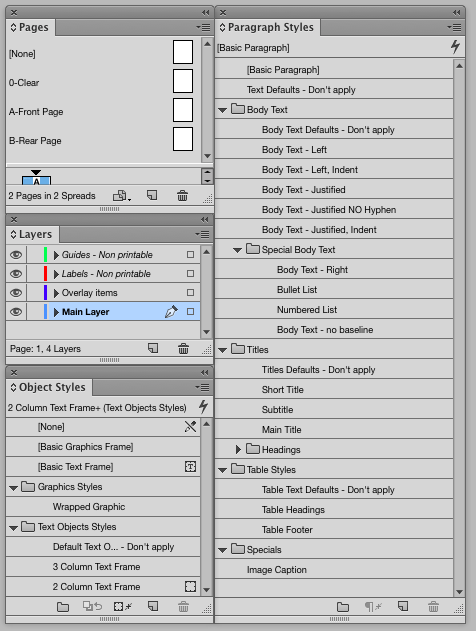Click the green color bar of Guides layer
This screenshot has height=631, width=476.
coord(45,255)
